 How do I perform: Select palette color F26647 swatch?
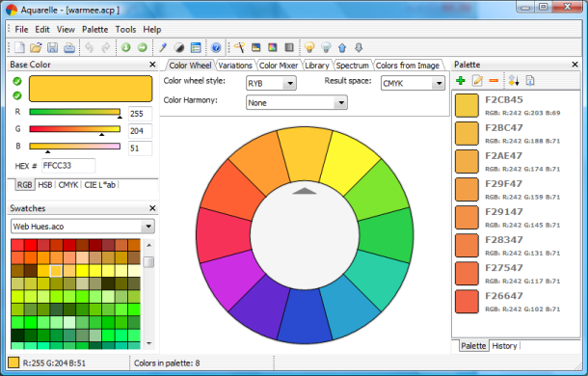point(467,302)
